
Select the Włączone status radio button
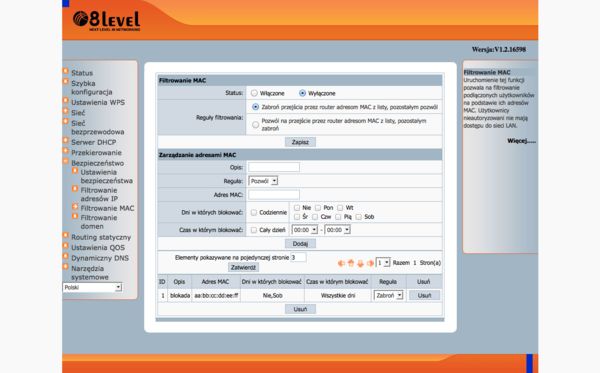point(254,93)
